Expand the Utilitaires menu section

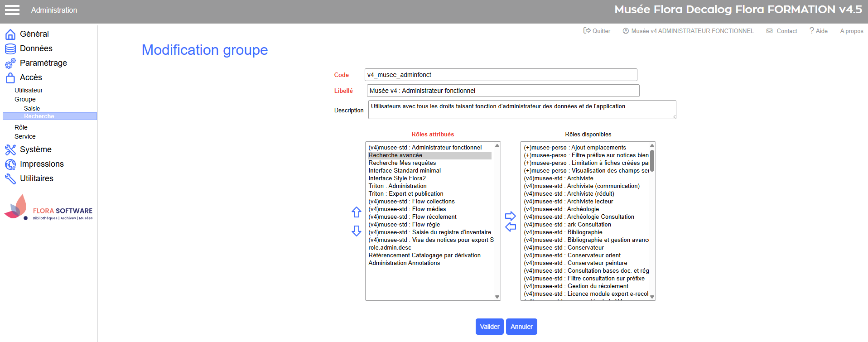[x=36, y=178]
